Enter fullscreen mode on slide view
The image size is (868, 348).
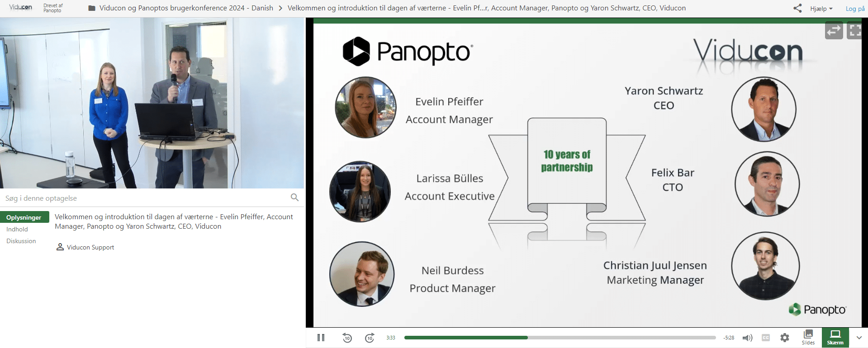click(x=855, y=30)
